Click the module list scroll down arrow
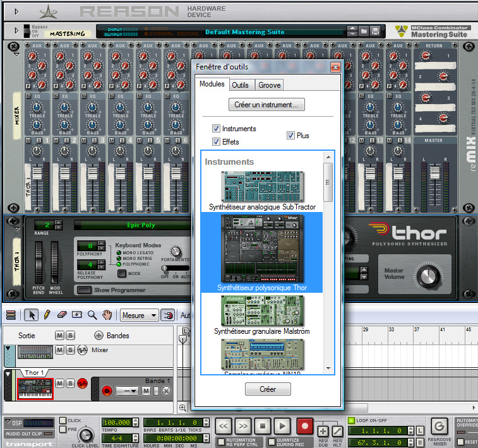 tap(328, 368)
